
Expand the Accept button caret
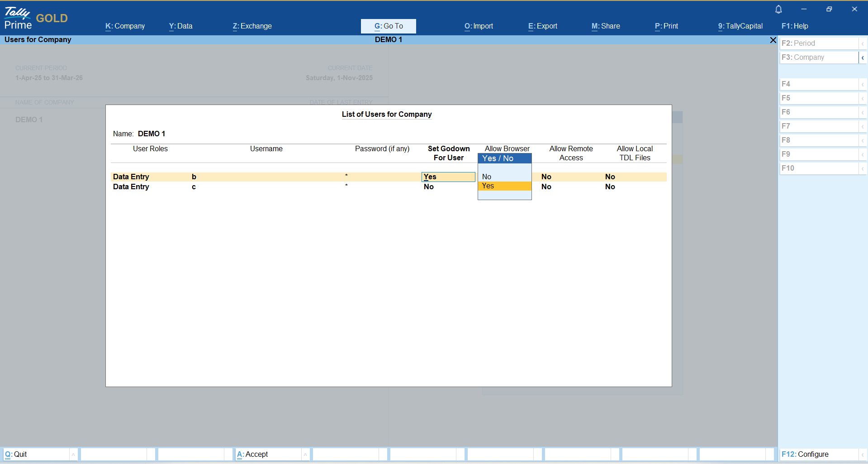tap(305, 454)
